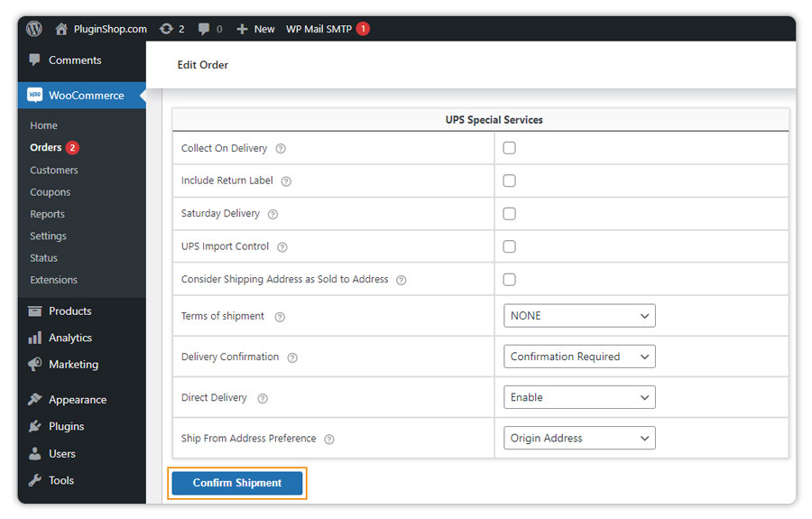Open Ship From Address Preference dropdown
Image resolution: width=812 pixels, height=519 pixels.
click(579, 438)
